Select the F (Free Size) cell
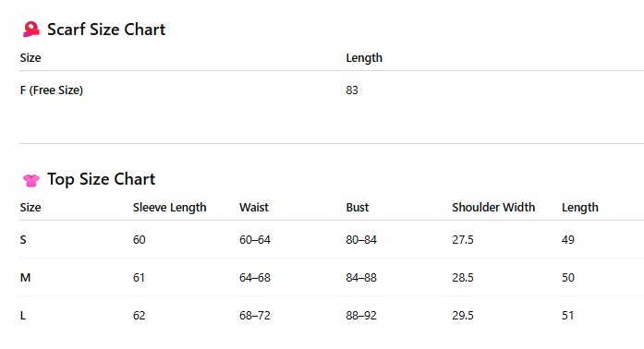Image resolution: width=644 pixels, height=349 pixels. click(x=52, y=90)
